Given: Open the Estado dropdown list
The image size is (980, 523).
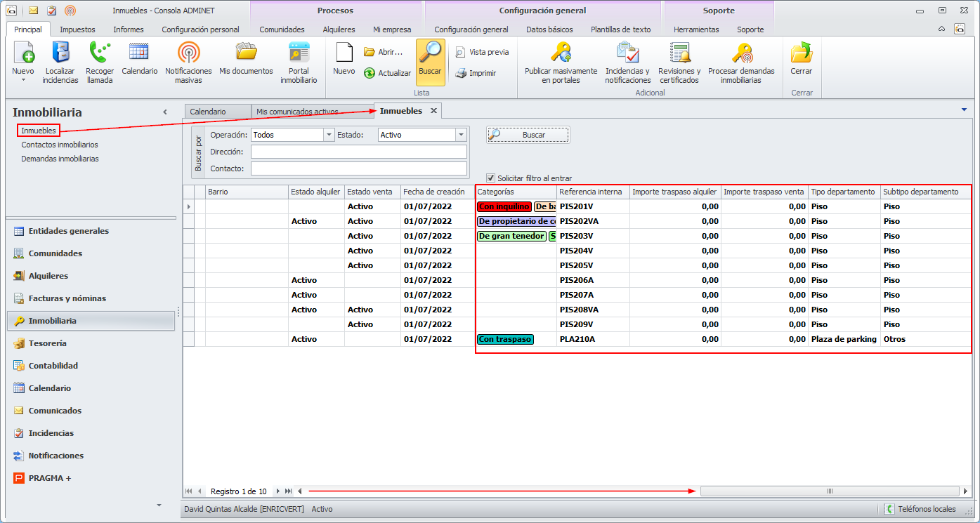Looking at the screenshot, I should (461, 135).
